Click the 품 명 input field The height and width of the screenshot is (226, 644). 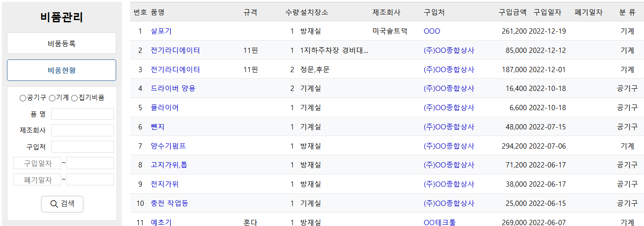point(82,114)
